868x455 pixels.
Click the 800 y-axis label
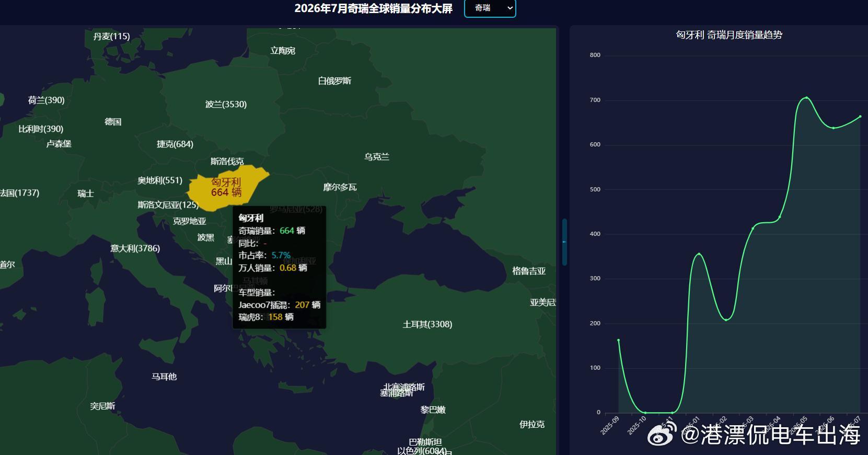[595, 55]
